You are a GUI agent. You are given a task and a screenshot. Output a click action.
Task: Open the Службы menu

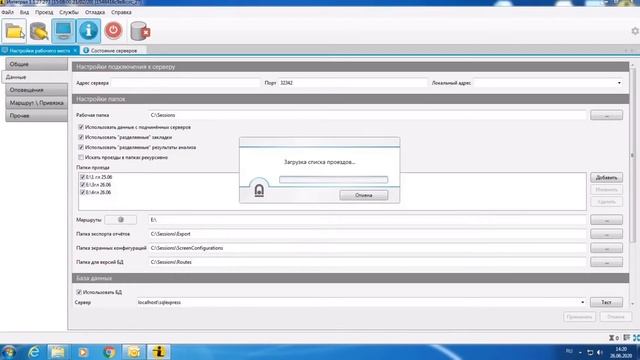tap(69, 12)
